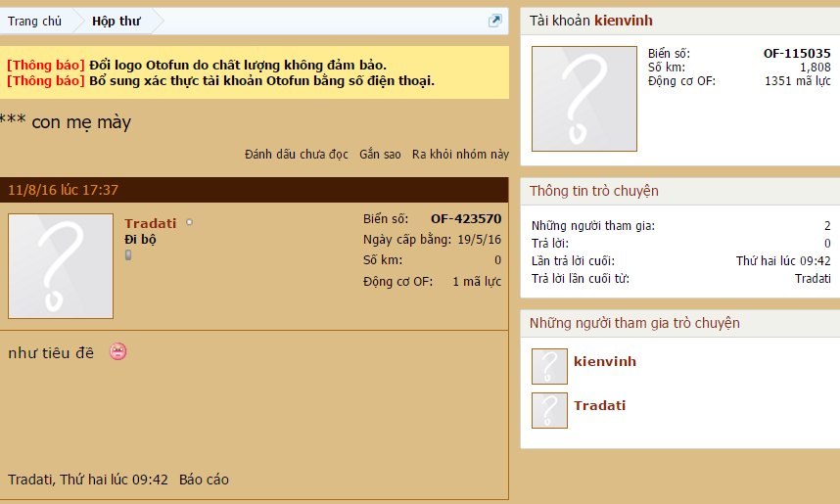Click the 1 mã lực value in post

477,281
